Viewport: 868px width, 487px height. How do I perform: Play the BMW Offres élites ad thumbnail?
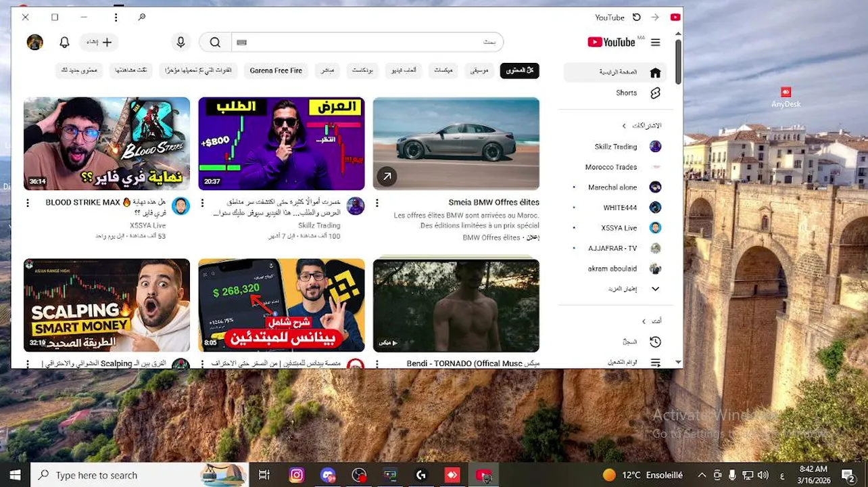point(456,143)
